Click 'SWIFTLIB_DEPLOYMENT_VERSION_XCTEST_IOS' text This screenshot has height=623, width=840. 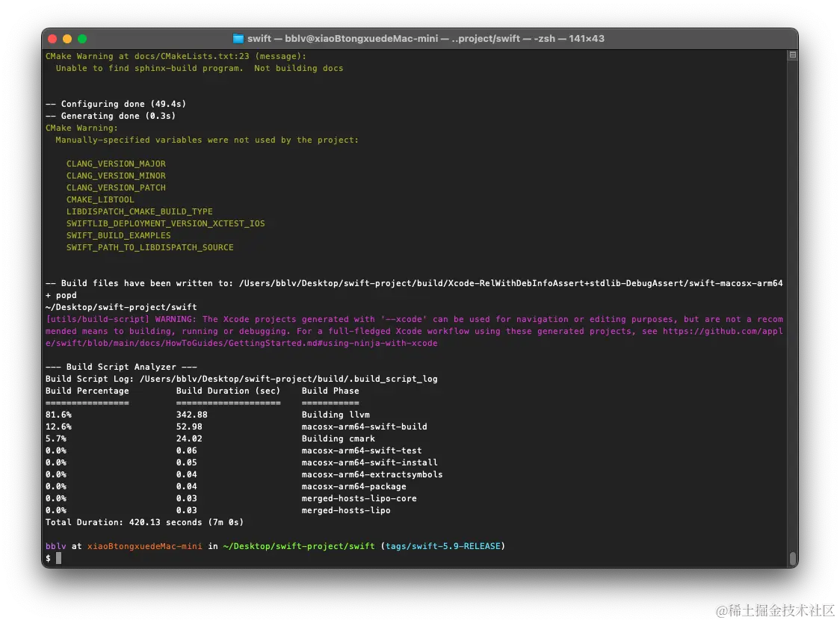pyautogui.click(x=166, y=223)
